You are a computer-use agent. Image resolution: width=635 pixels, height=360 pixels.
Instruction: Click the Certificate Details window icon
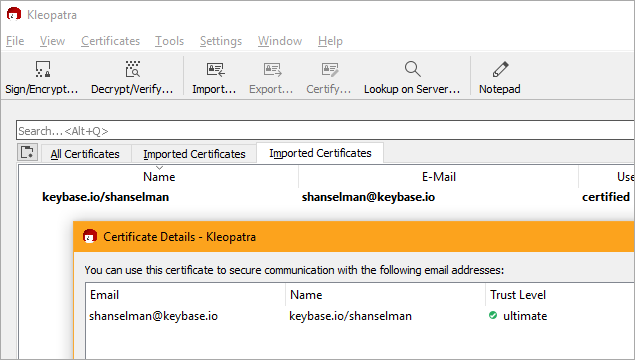[90, 236]
